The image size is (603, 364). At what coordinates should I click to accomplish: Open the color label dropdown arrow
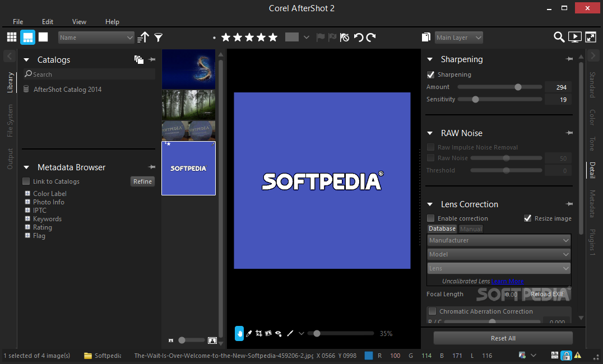tap(306, 38)
